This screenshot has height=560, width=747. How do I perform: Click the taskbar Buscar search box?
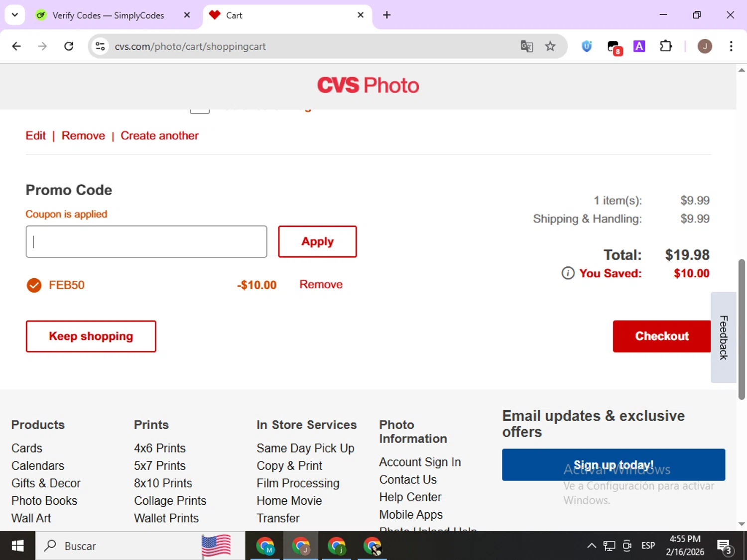140,546
